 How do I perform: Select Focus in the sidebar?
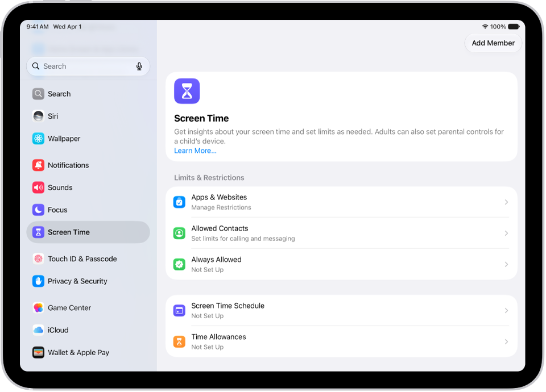[88, 210]
